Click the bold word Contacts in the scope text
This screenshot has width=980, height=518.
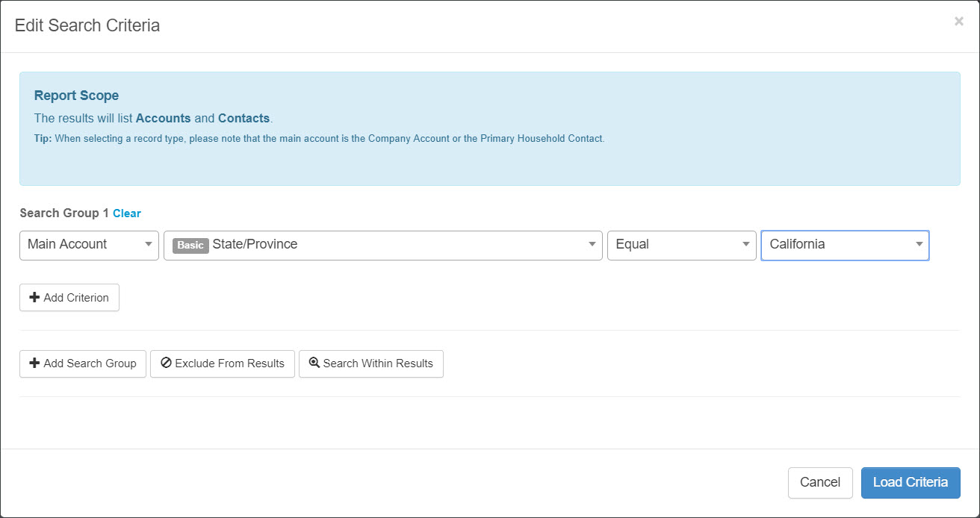coord(244,118)
